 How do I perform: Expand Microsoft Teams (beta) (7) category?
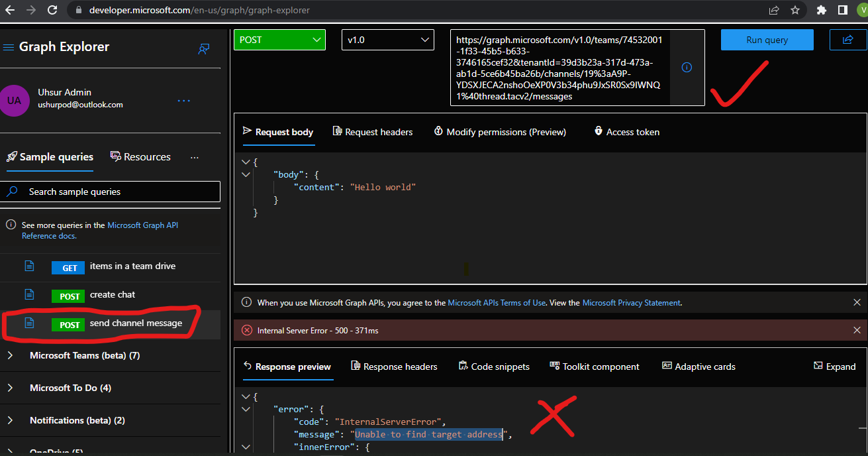(x=10, y=356)
